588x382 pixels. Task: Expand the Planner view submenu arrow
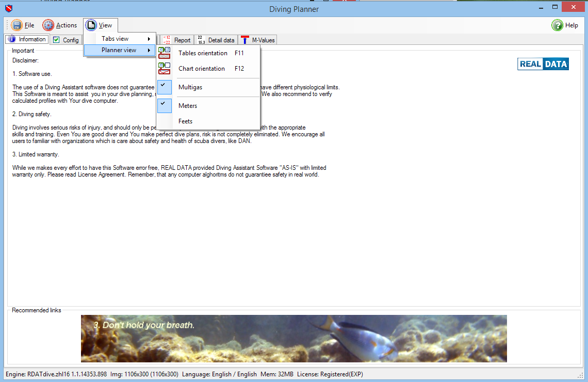(149, 50)
